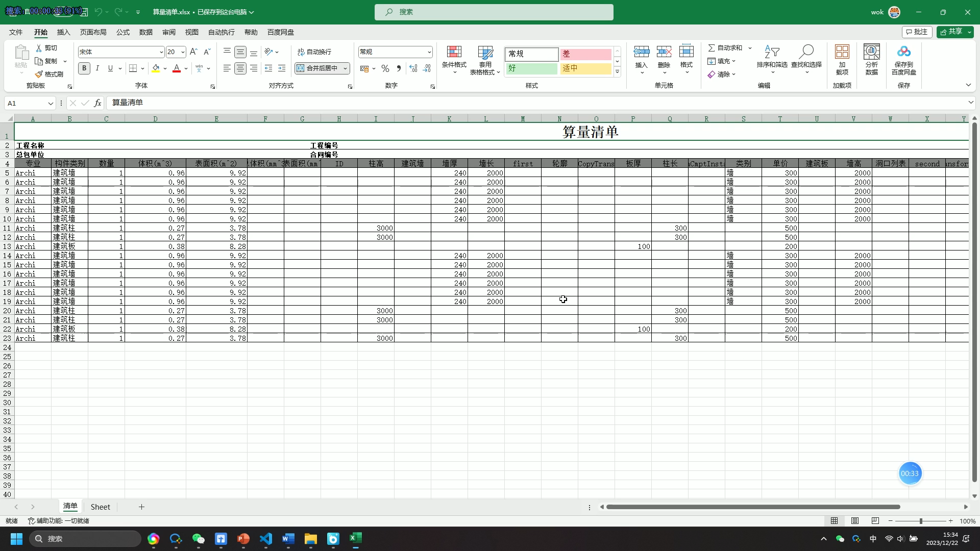The height and width of the screenshot is (551, 980).
Task: Click the percent style icon
Action: (385, 68)
